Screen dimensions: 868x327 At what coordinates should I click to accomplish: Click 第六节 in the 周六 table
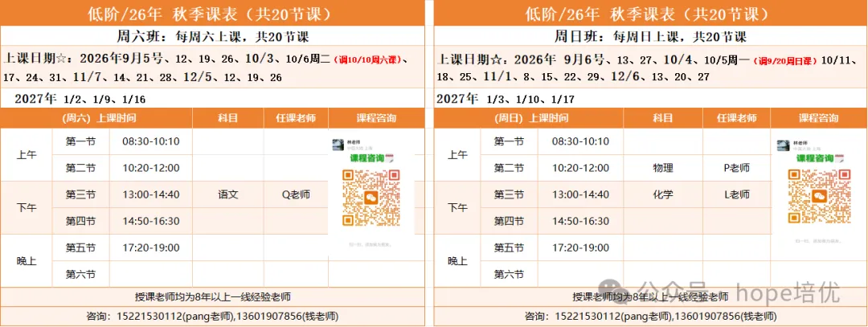tap(80, 275)
